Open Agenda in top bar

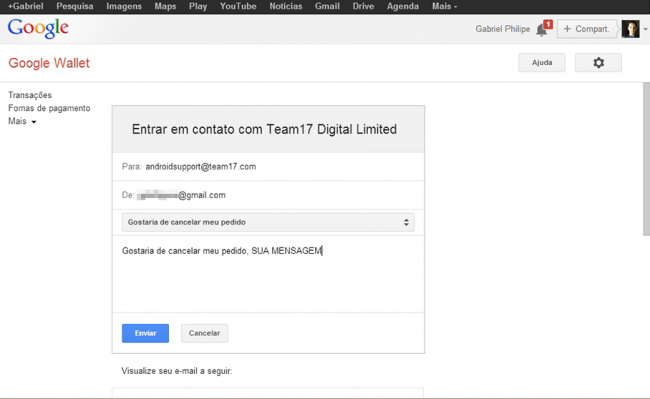[x=403, y=6]
